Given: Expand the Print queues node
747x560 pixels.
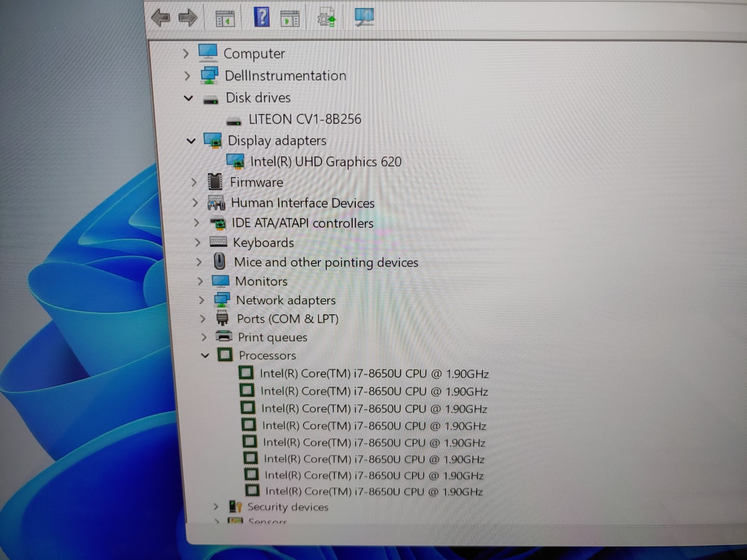Looking at the screenshot, I should click(204, 337).
